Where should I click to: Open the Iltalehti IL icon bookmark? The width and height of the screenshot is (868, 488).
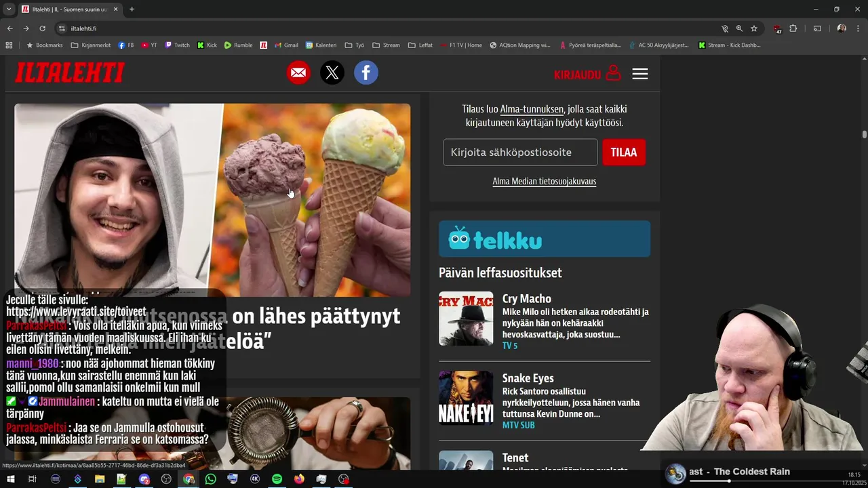tap(263, 45)
